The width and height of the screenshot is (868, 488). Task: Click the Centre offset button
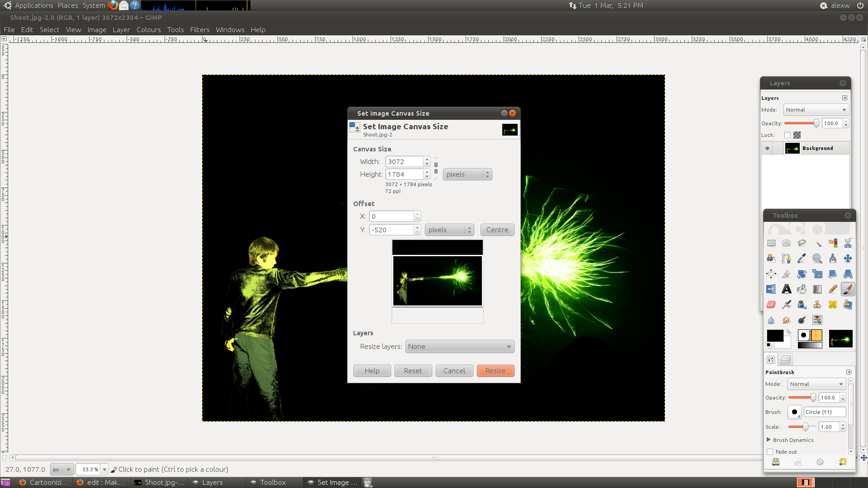pyautogui.click(x=497, y=230)
